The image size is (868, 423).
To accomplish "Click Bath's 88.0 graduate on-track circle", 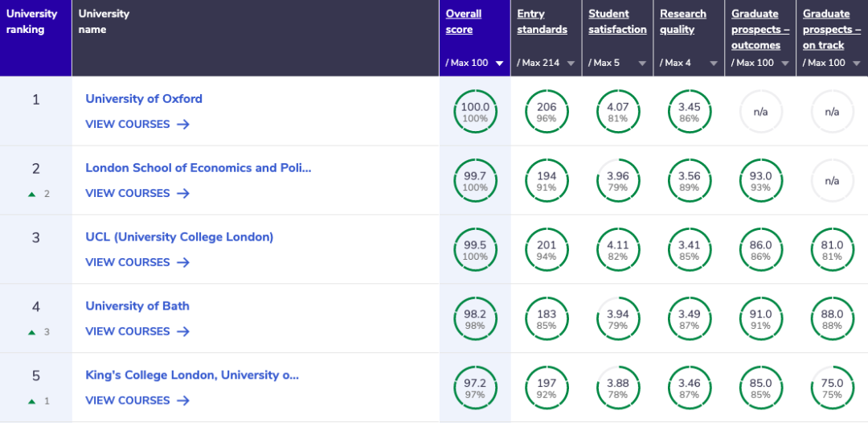I will tap(832, 319).
